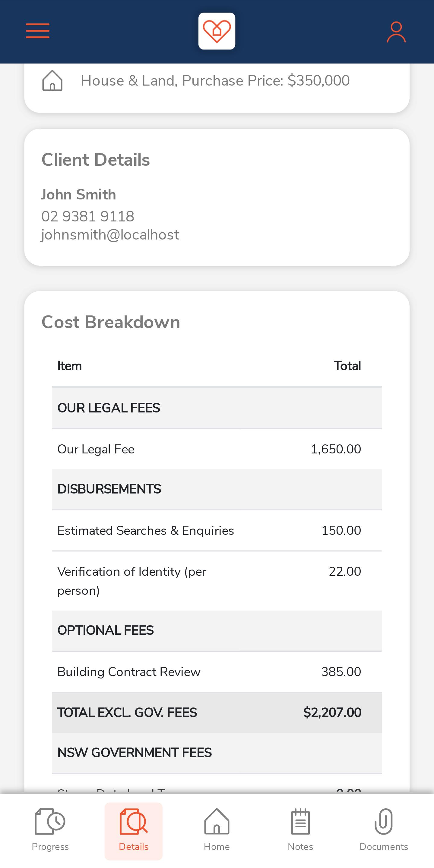Open Documents paperclip icon

point(384,822)
